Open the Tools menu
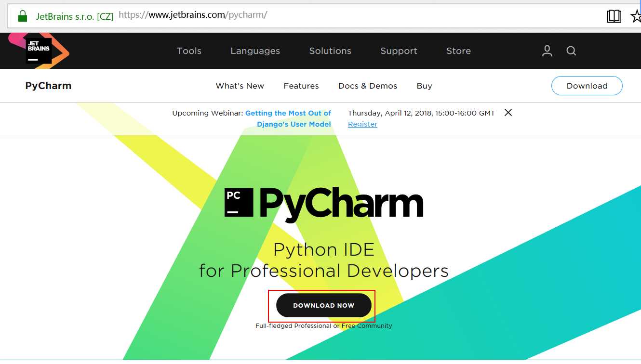 (x=189, y=51)
